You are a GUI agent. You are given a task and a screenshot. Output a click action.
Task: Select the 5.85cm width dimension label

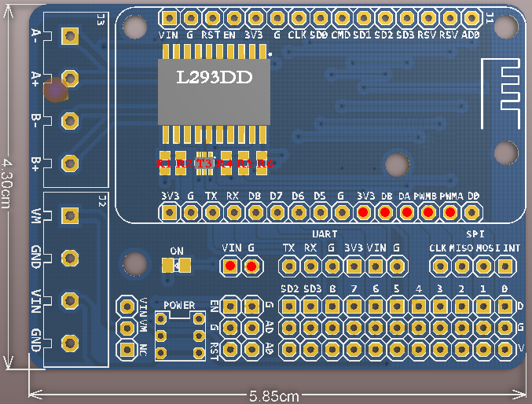point(274,396)
